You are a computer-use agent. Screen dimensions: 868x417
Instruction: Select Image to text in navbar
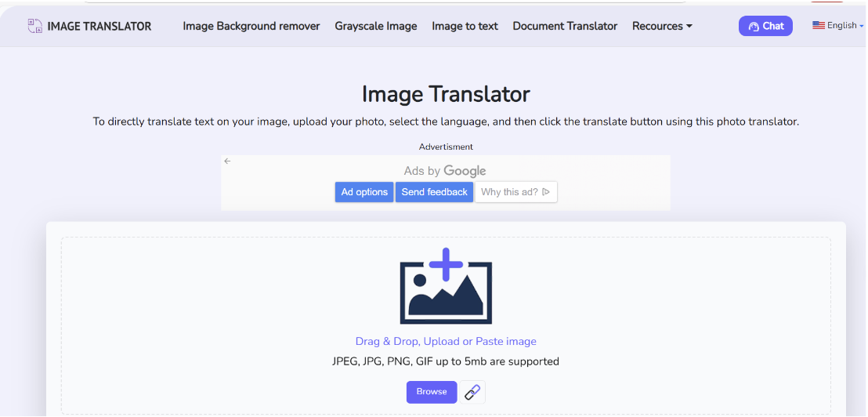pos(465,26)
